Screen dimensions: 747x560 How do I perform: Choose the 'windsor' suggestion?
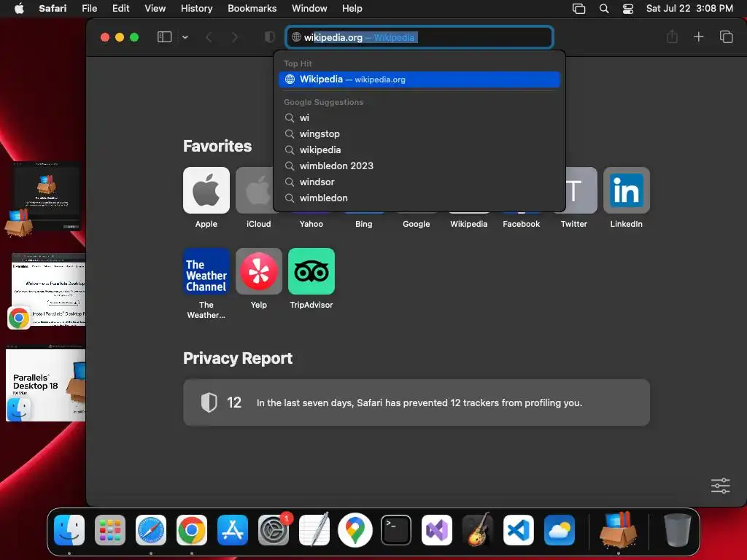[x=419, y=182]
